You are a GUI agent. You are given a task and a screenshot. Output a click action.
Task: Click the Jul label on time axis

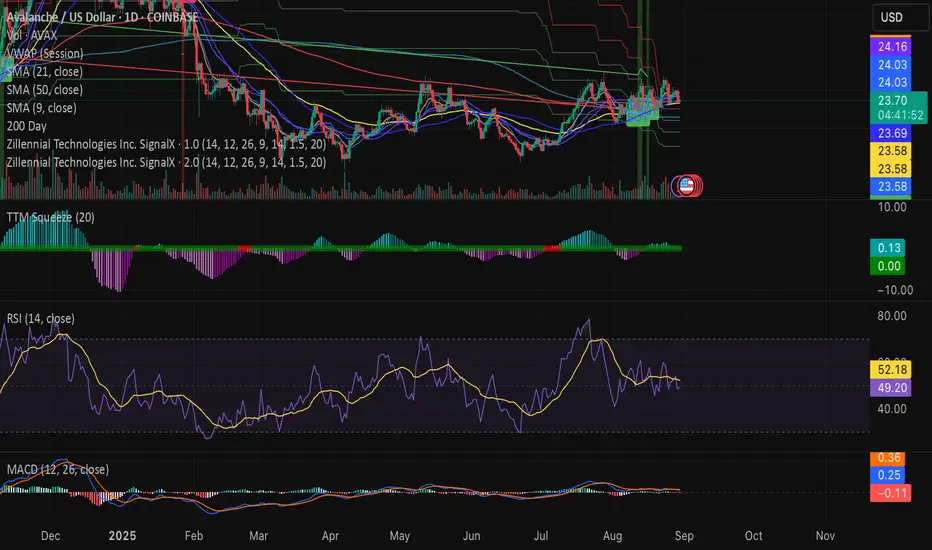(x=541, y=536)
